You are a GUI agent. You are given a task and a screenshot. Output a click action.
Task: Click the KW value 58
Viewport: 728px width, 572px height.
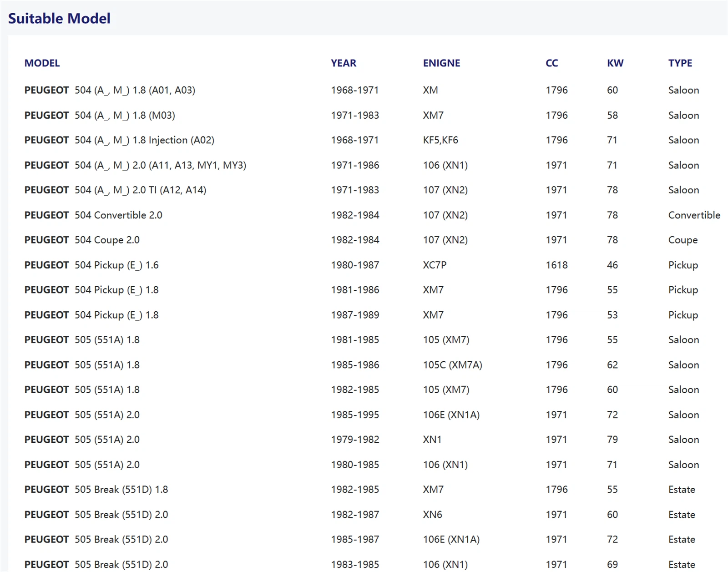click(612, 115)
